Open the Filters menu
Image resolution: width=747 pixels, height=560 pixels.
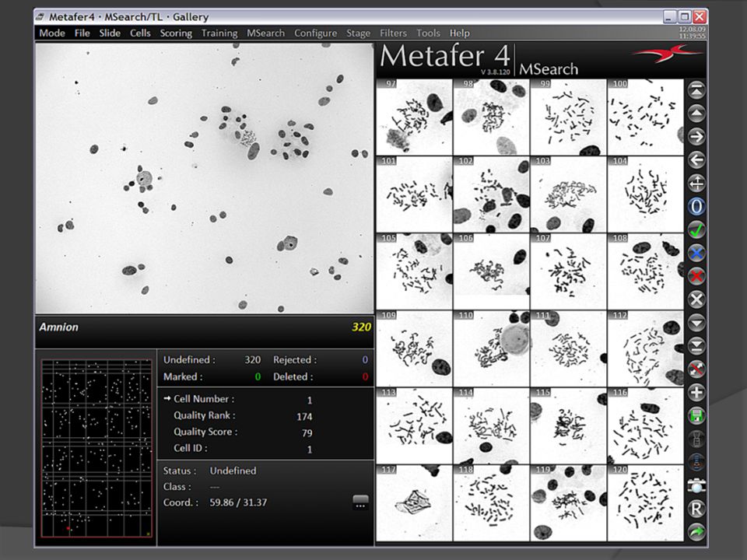click(x=393, y=33)
